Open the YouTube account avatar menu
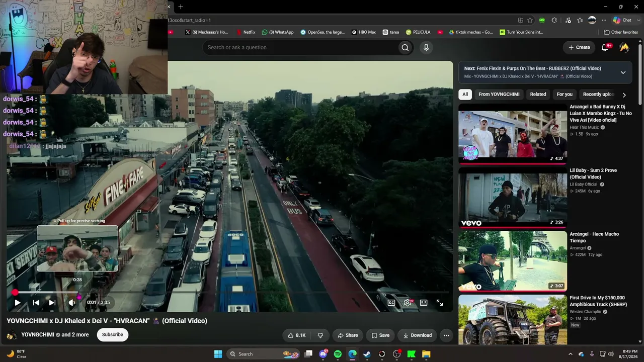This screenshot has width=644, height=362. click(624, 47)
